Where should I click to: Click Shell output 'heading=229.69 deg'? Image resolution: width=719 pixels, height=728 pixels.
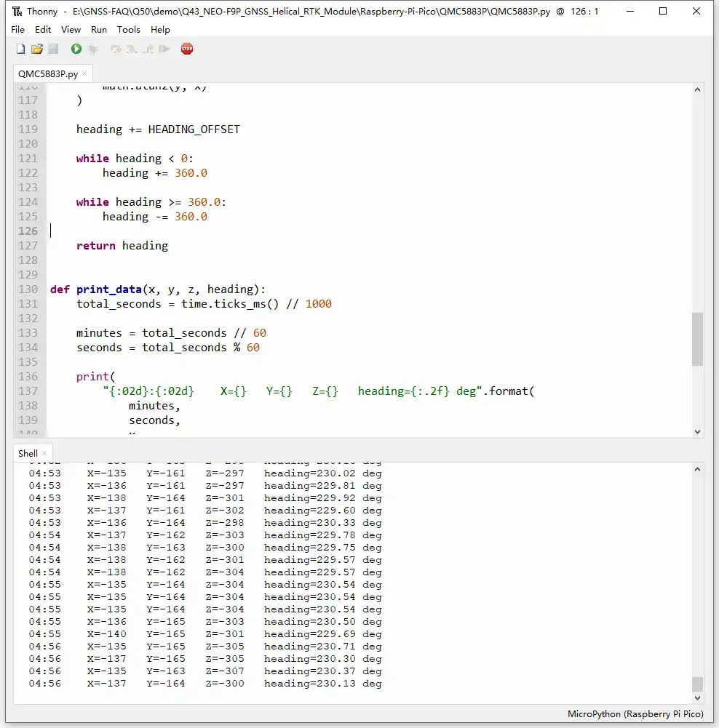[x=323, y=633]
